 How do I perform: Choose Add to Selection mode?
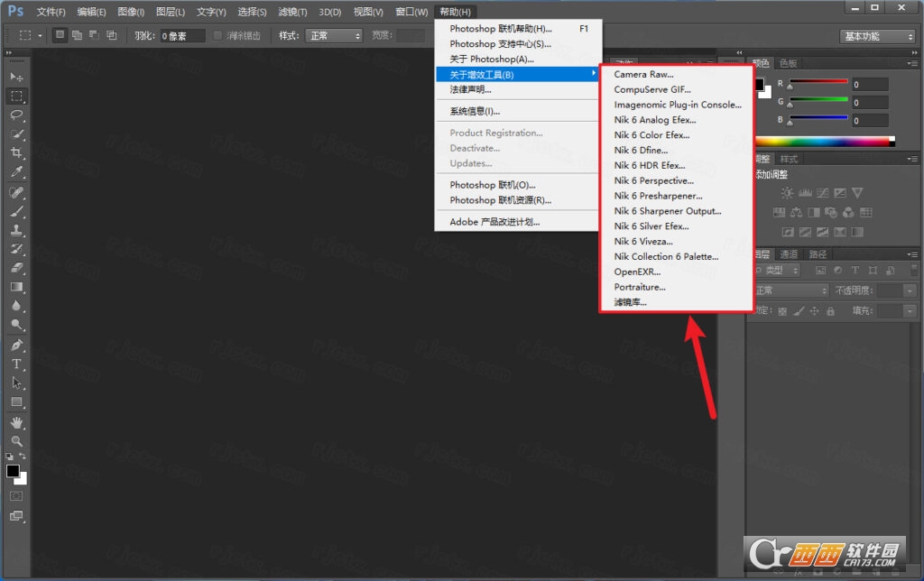click(77, 35)
